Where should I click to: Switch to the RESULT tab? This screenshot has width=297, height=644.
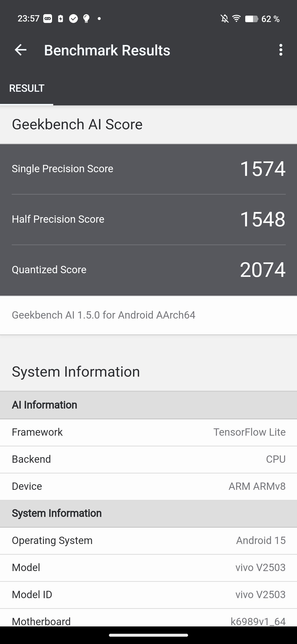[27, 88]
